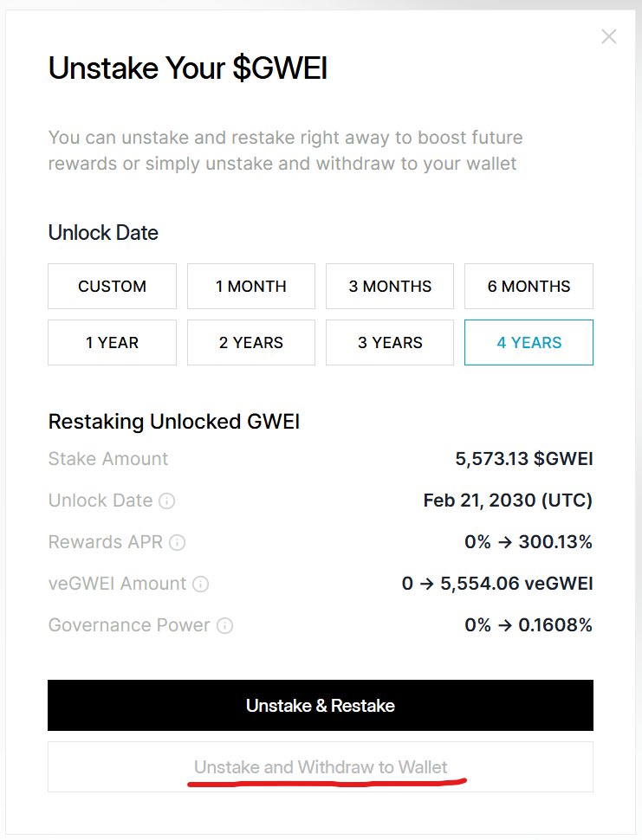Click the 5,554.06 veGWEI amount value

[x=516, y=584]
